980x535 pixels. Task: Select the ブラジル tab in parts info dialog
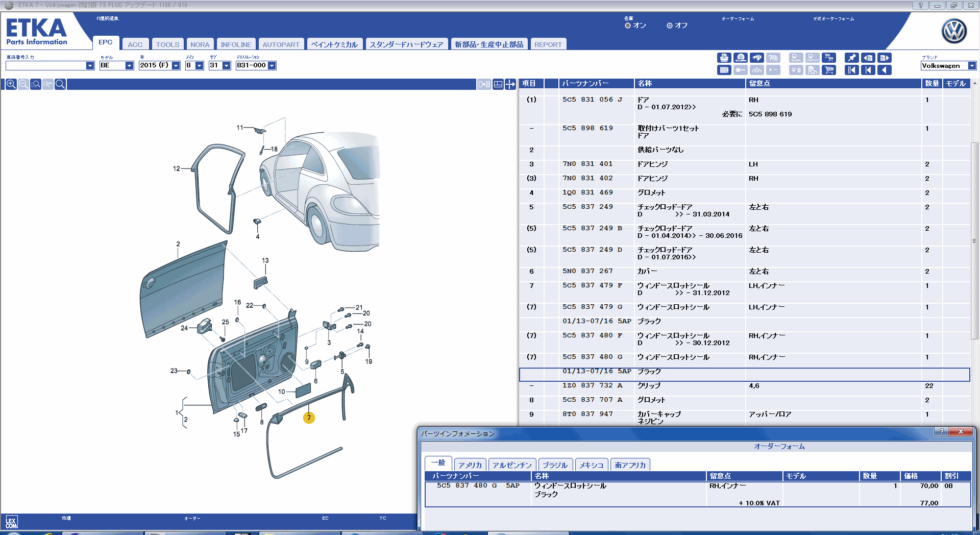pos(555,465)
